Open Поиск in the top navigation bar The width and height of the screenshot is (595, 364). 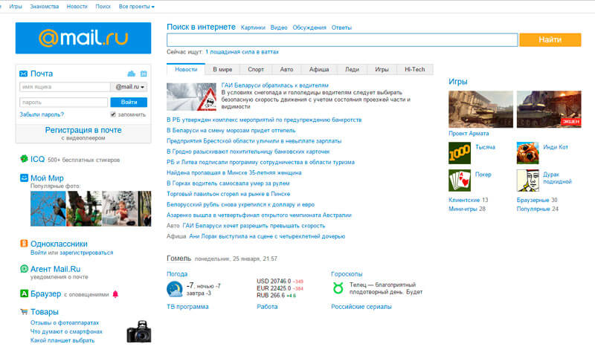[x=103, y=7]
